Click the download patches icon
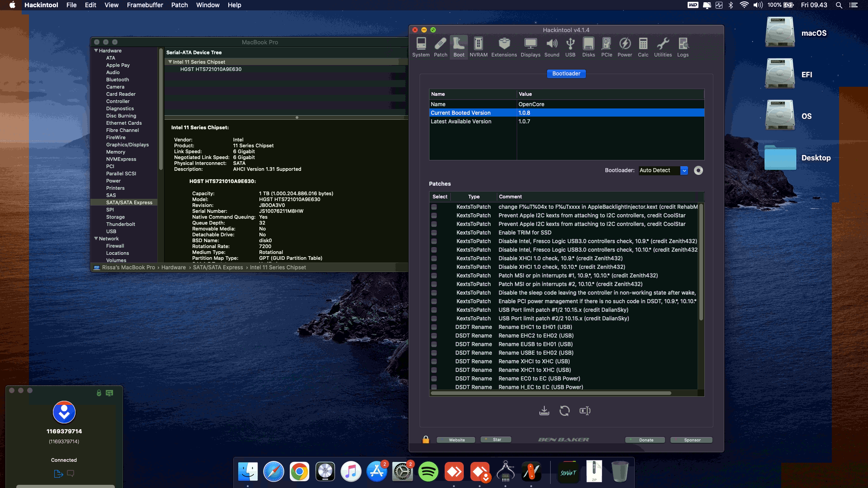868x488 pixels. click(x=544, y=411)
